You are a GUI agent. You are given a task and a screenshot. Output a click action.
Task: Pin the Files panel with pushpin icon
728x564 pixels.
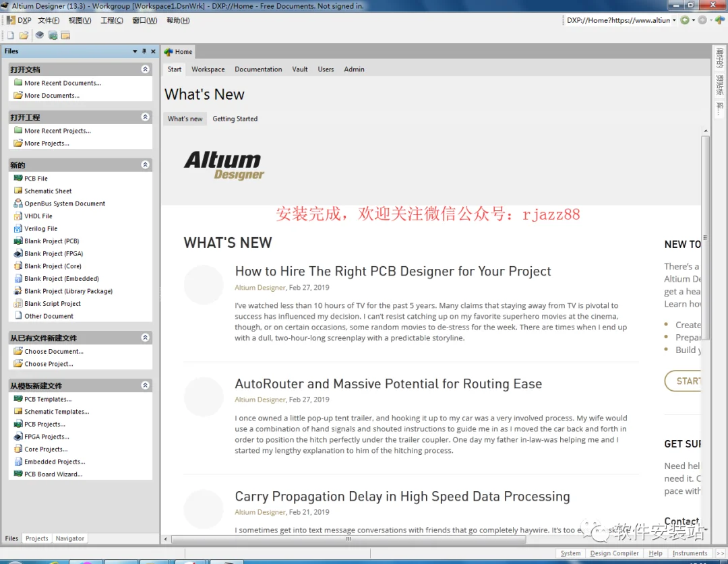(144, 51)
